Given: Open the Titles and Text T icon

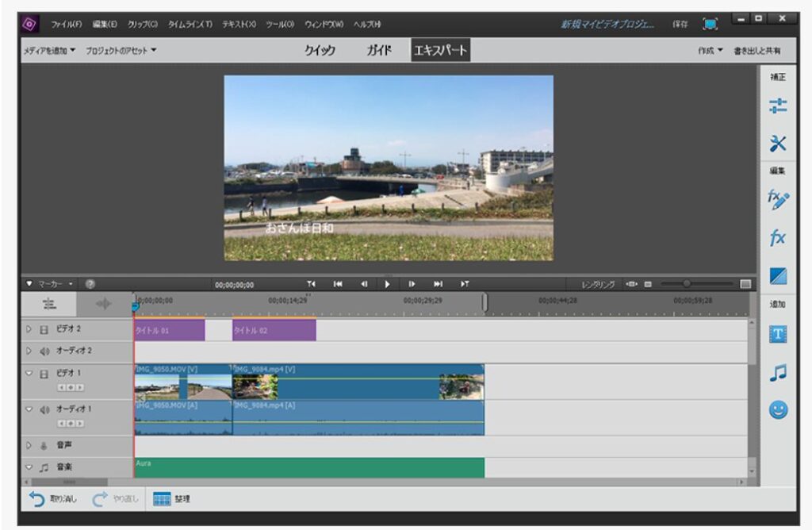Looking at the screenshot, I should coord(778,335).
